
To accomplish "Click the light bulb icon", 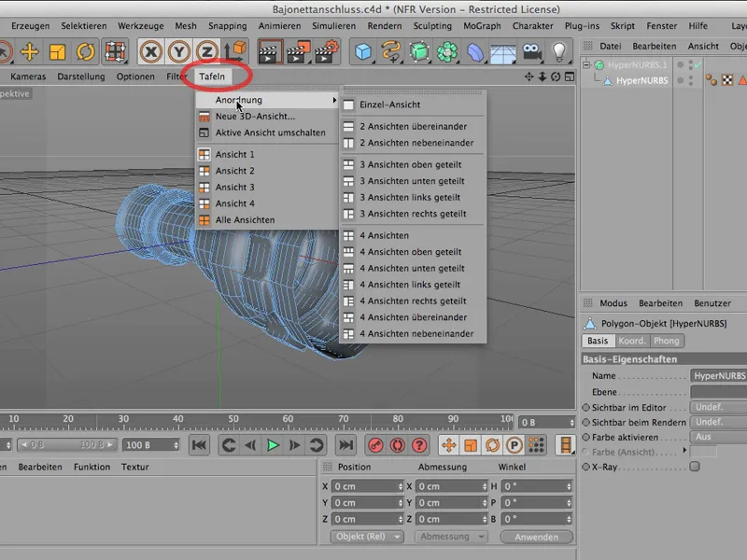I will click(558, 51).
